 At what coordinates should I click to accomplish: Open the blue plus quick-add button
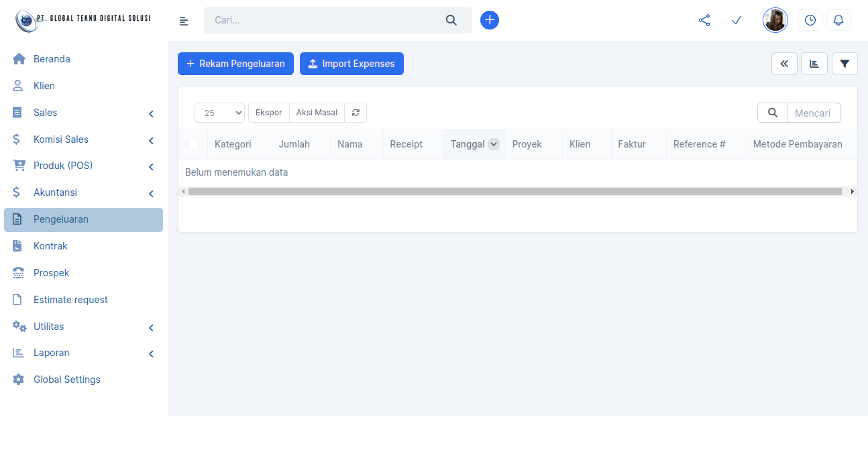pos(490,20)
